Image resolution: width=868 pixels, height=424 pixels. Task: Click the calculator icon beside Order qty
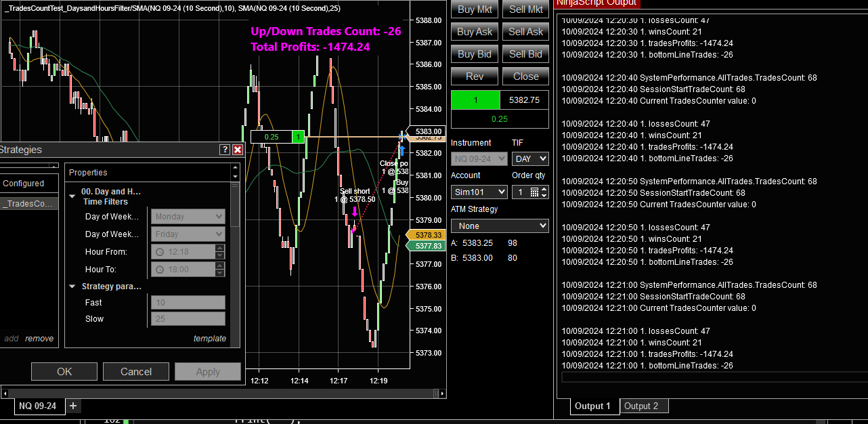[x=535, y=192]
